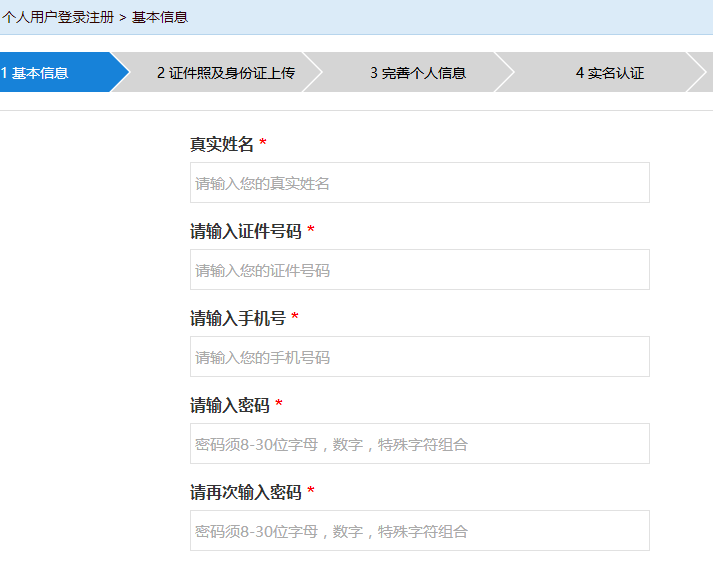Click red asterisk beside 真实姓名
This screenshot has width=713, height=562.
(263, 145)
